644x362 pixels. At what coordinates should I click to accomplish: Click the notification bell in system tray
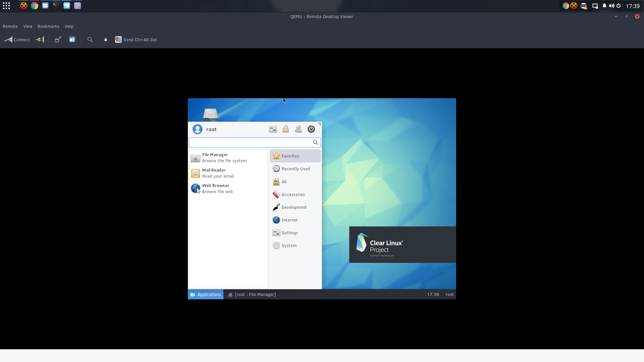click(x=604, y=6)
